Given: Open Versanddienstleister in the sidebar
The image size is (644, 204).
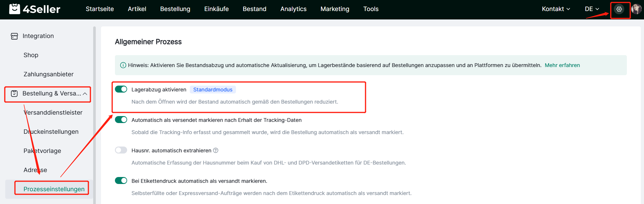Looking at the screenshot, I should [x=53, y=113].
